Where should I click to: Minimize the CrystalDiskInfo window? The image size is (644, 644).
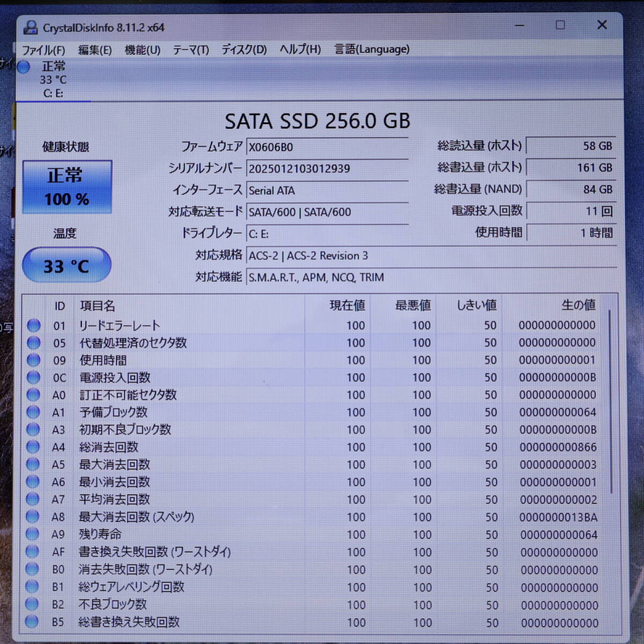tap(519, 25)
